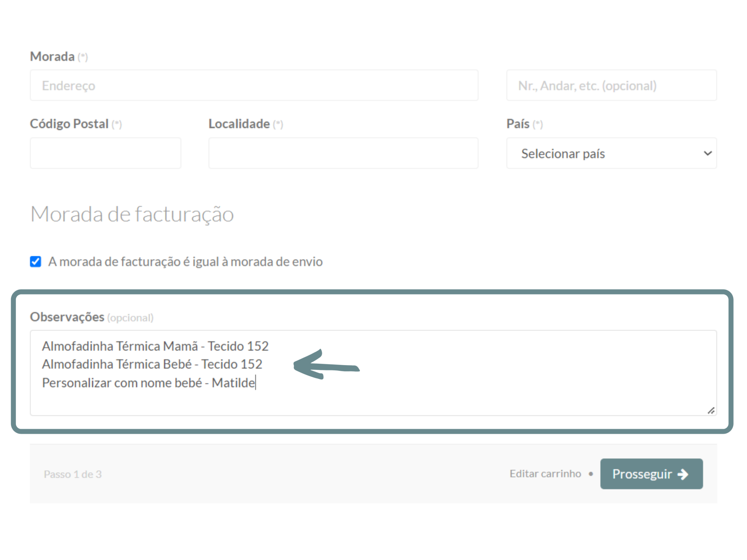Click the 'Passo 1 de 3' step indicator
This screenshot has height=560, width=747.
tap(73, 474)
